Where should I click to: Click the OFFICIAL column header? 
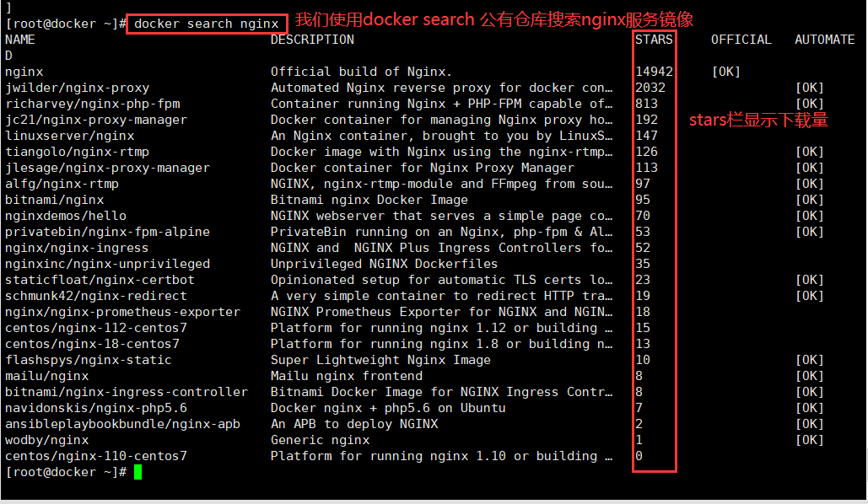point(741,40)
